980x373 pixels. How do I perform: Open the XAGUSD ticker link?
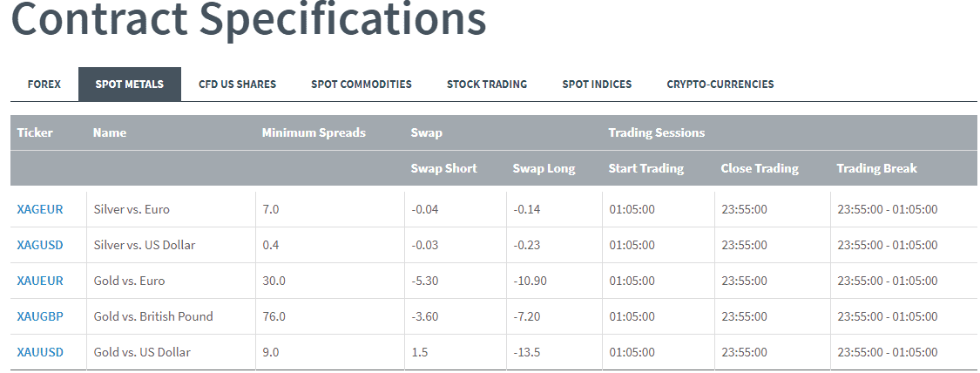(40, 246)
